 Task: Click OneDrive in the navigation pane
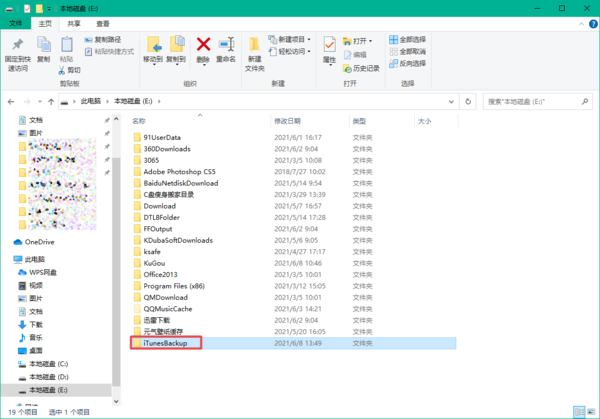[x=39, y=242]
